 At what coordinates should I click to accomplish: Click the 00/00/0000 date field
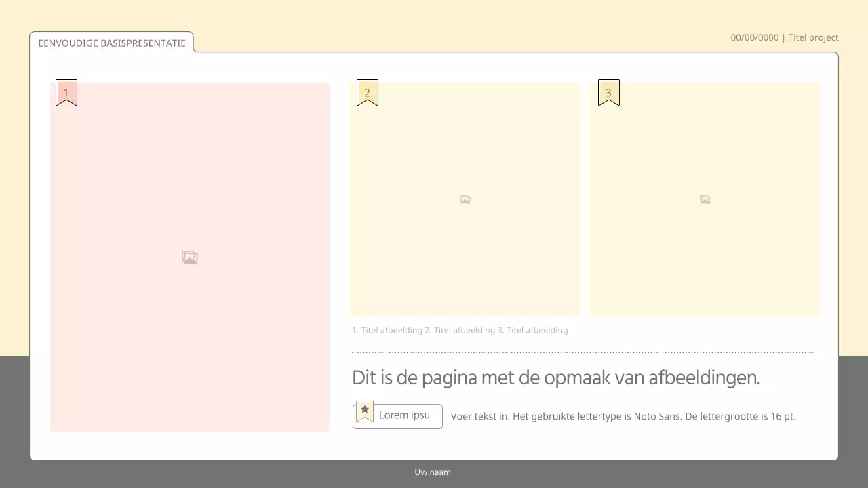pos(754,37)
